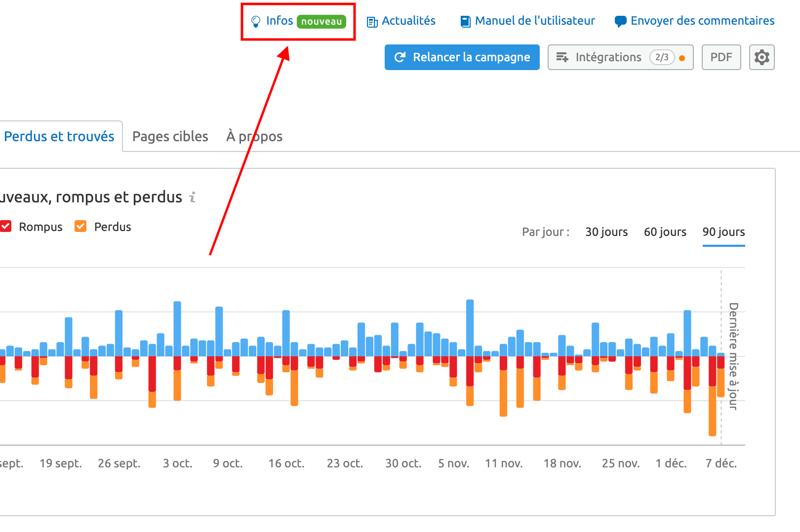Image resolution: width=800 pixels, height=532 pixels.
Task: Click the Actualités newspaper icon
Action: (372, 22)
